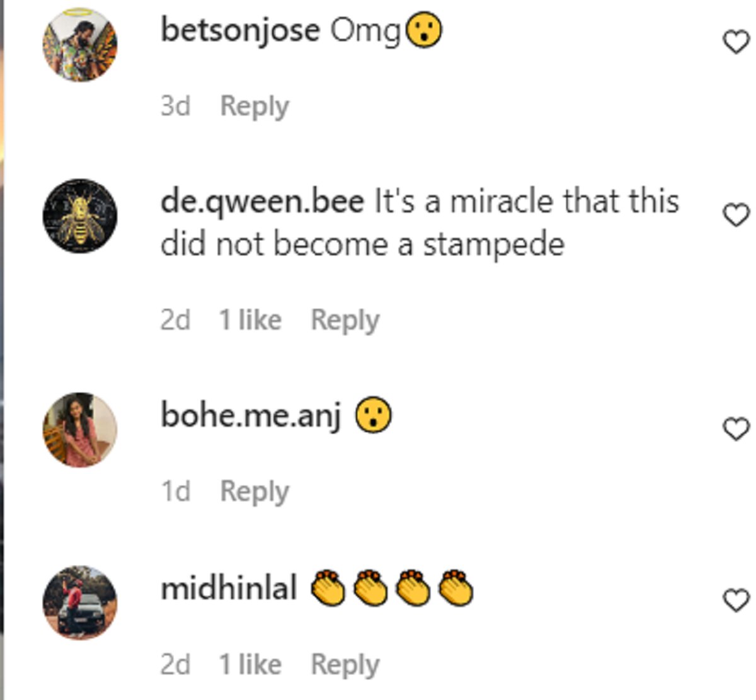Reply to de.qween.bee's stampede comment
This screenshot has height=700, width=756.
tap(345, 320)
